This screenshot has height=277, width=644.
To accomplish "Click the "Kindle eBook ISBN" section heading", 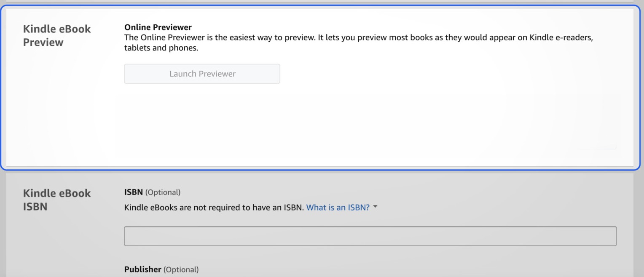I will (56, 200).
